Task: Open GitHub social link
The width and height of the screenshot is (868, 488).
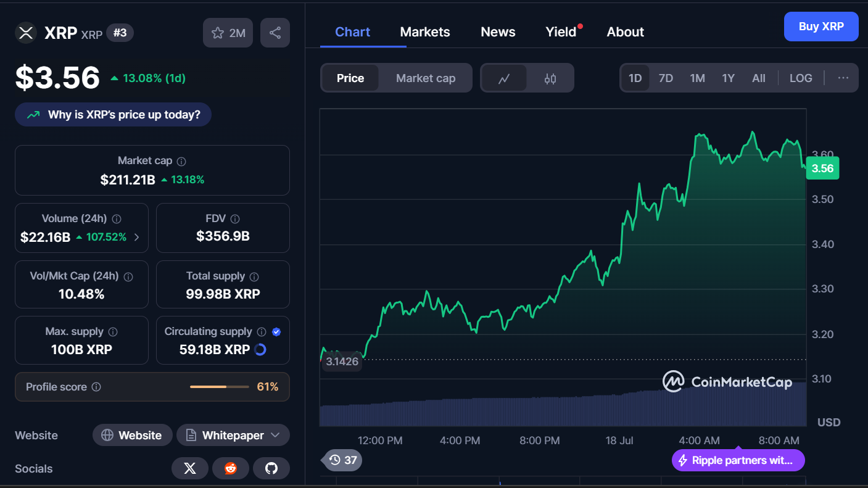Action: click(x=271, y=468)
